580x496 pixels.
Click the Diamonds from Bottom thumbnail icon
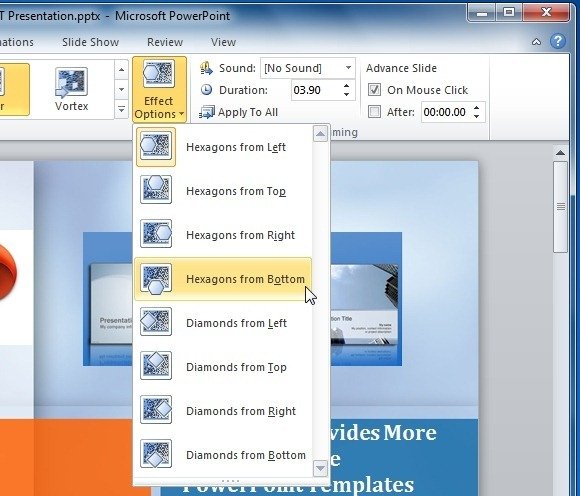pos(156,454)
